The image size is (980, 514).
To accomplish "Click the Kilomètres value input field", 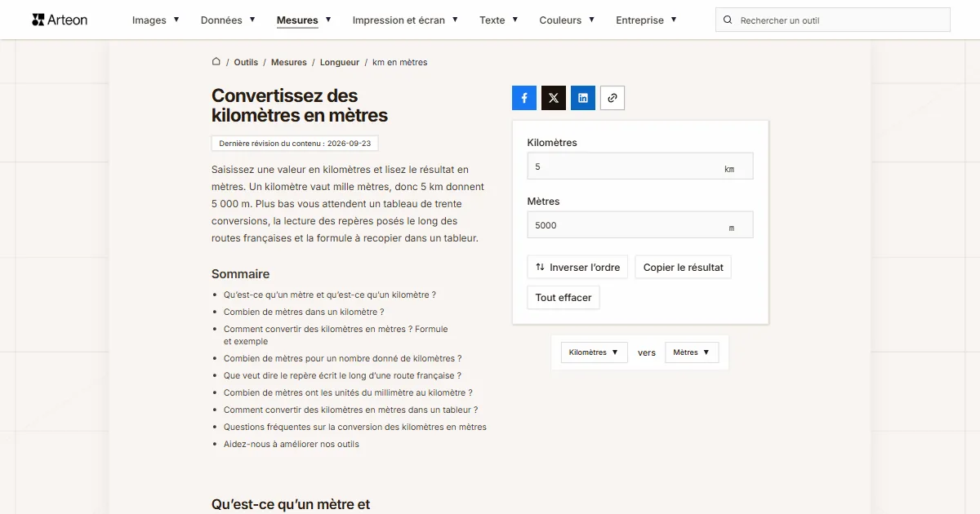I will [x=640, y=166].
